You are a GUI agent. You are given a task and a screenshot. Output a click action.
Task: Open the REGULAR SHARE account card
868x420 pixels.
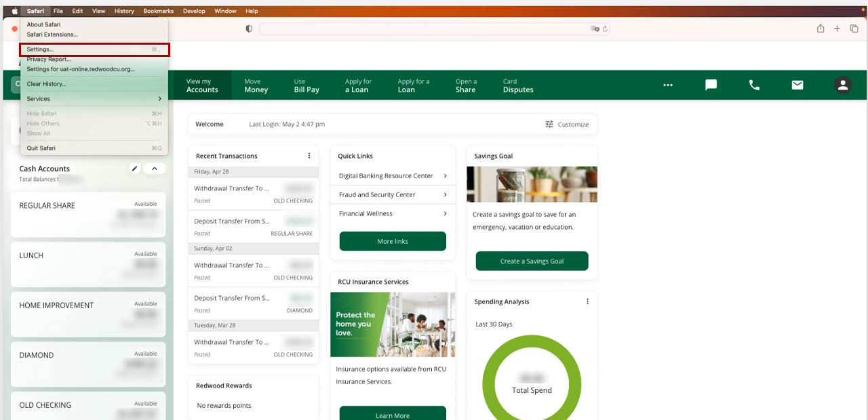click(x=88, y=214)
